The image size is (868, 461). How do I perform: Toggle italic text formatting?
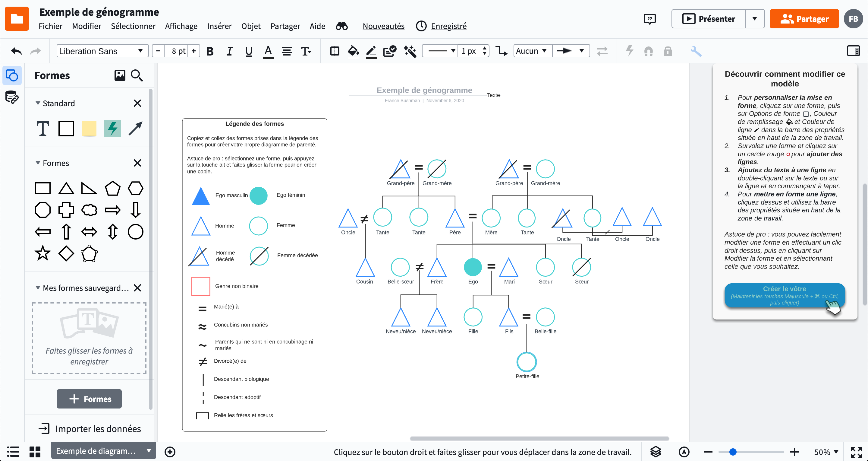(x=229, y=51)
